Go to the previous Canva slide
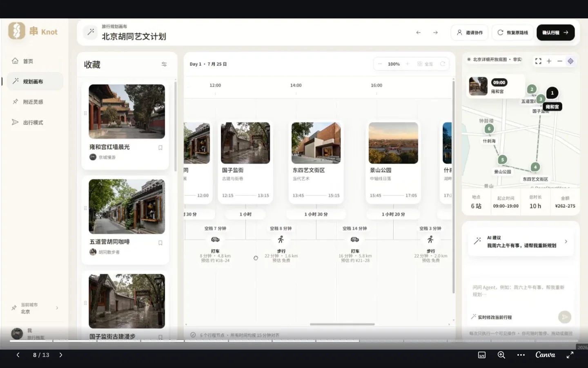 pyautogui.click(x=18, y=355)
